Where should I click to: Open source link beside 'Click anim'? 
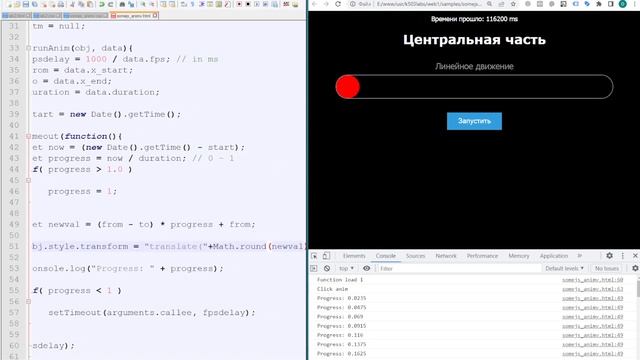click(x=592, y=289)
